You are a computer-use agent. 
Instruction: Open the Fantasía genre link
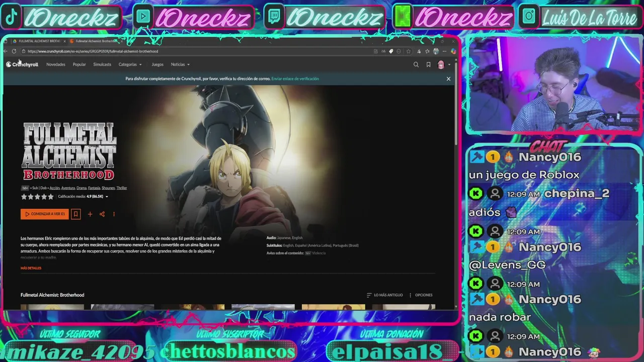94,188
